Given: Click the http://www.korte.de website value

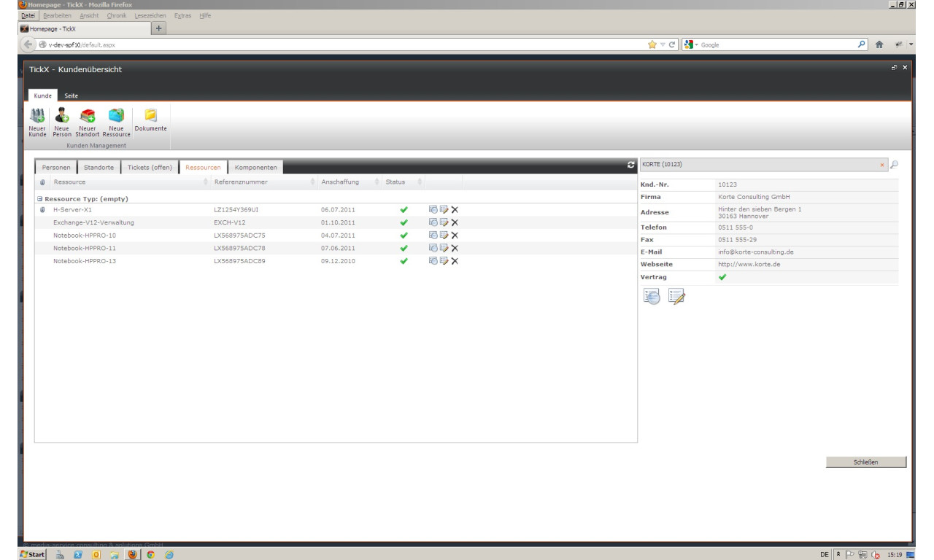Looking at the screenshot, I should click(749, 264).
